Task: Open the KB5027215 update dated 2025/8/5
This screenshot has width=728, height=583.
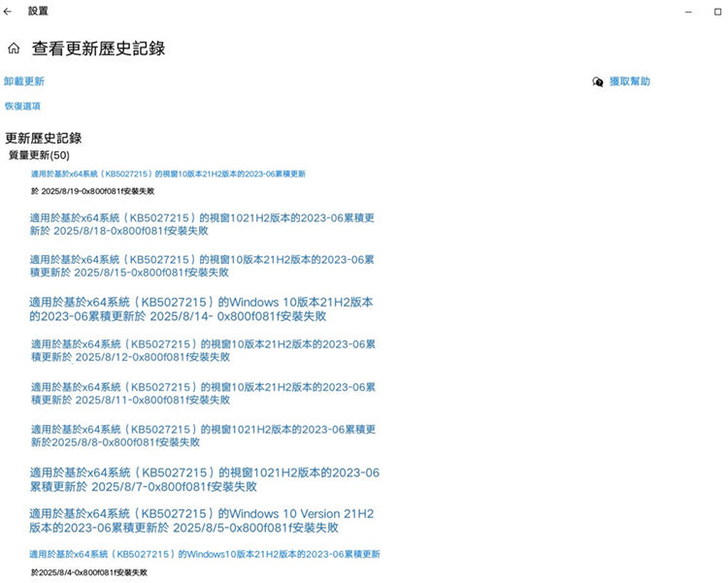Action: 202,520
